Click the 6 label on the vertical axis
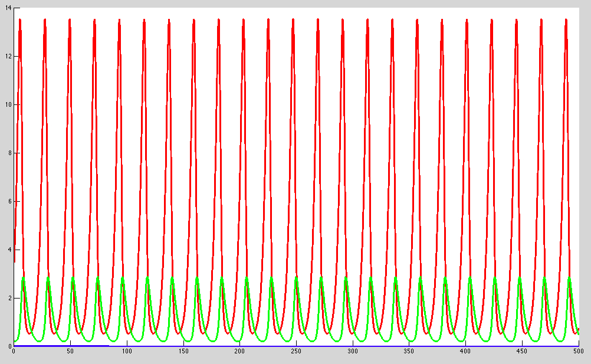Image resolution: width=591 pixels, height=364 pixels. pyautogui.click(x=8, y=202)
